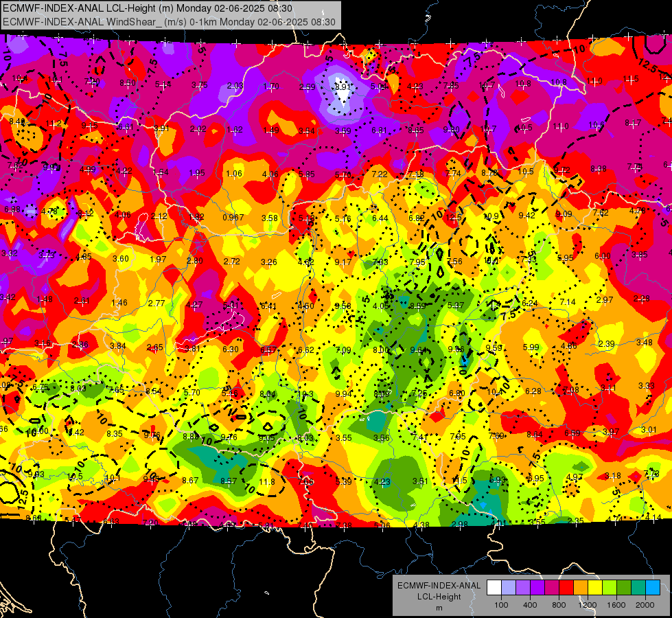
Task: Click the '3.01' wind shear value
Action: [x=649, y=430]
